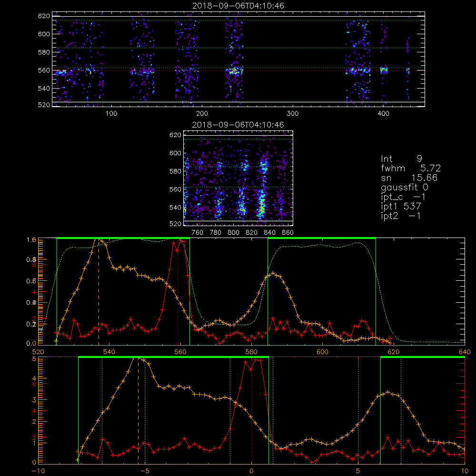Click the middle image title 2018-09-06T04:10:46
The width and height of the screenshot is (476, 476).
click(x=238, y=125)
